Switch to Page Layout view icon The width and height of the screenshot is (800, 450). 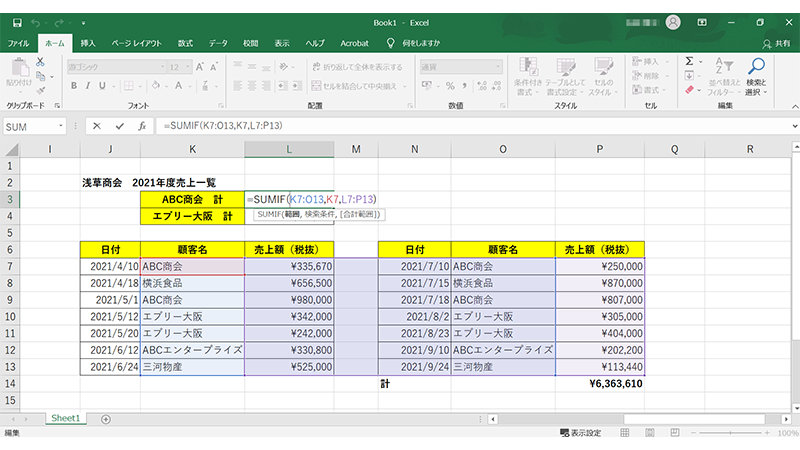coord(649,433)
